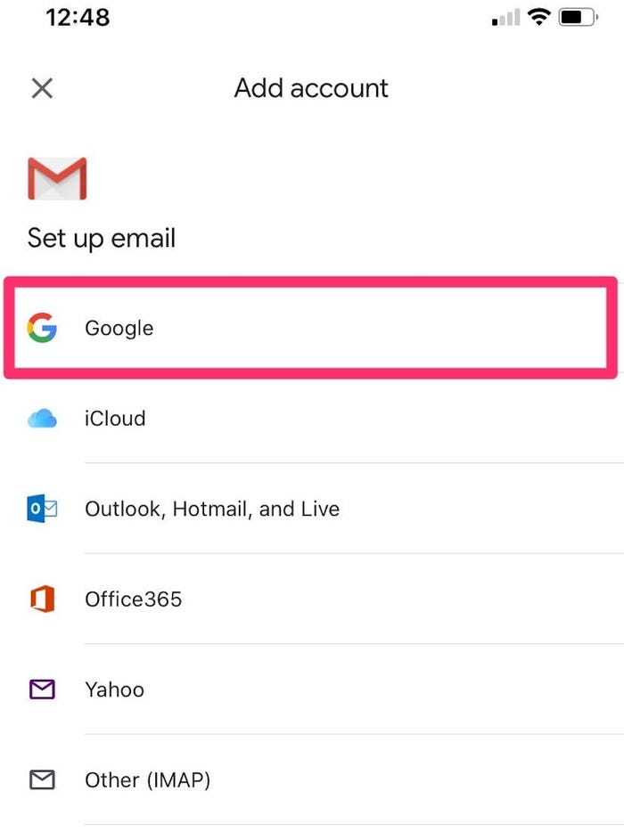This screenshot has height=840, width=624.
Task: Tap the Gmail envelope logo
Action: pos(57,178)
